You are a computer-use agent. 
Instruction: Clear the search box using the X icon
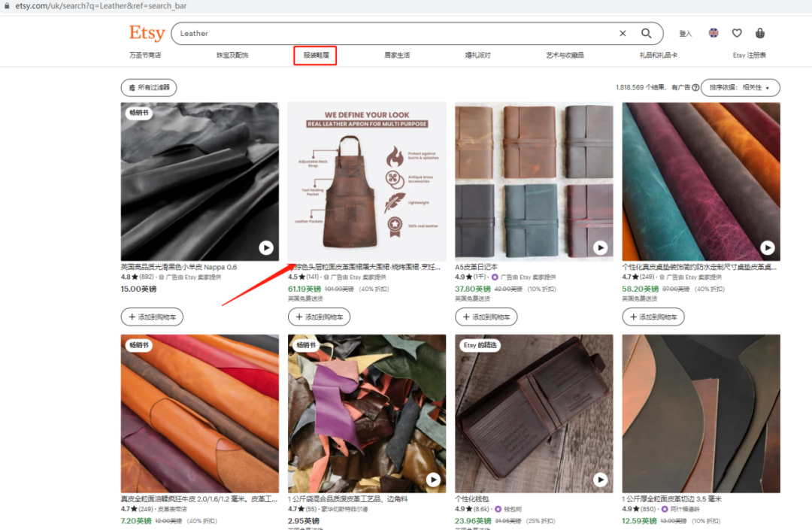[x=623, y=33]
